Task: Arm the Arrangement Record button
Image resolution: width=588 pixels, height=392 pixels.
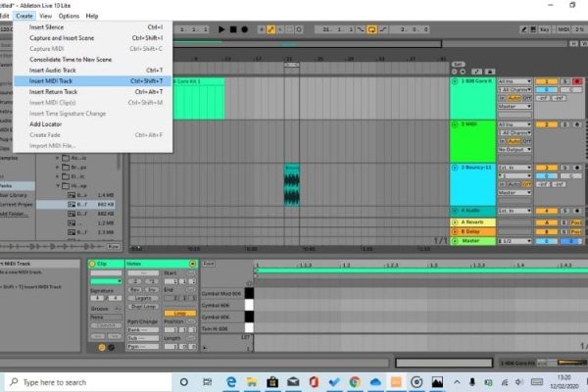Action: pos(245,29)
